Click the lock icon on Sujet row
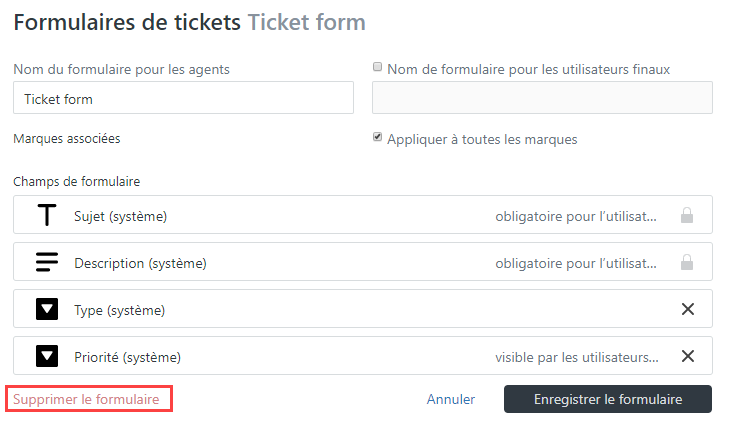The width and height of the screenshot is (731, 432). 687,215
